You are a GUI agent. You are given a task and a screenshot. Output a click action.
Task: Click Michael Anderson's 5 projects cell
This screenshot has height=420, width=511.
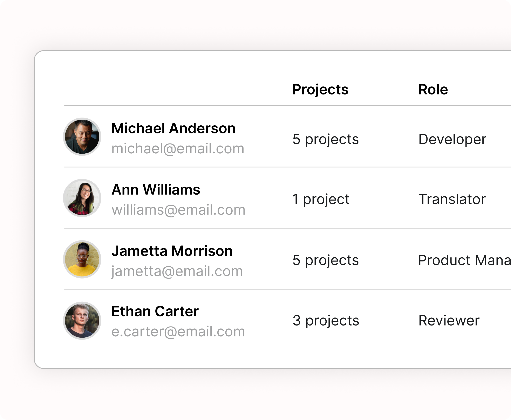[325, 139]
